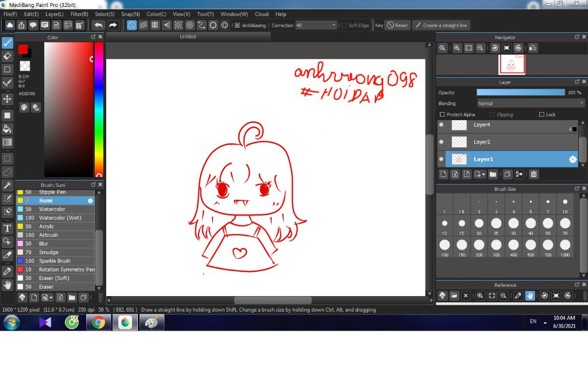Enable the concentric circle snap
Image resolution: width=588 pixels, height=380 pixels.
[x=189, y=25]
